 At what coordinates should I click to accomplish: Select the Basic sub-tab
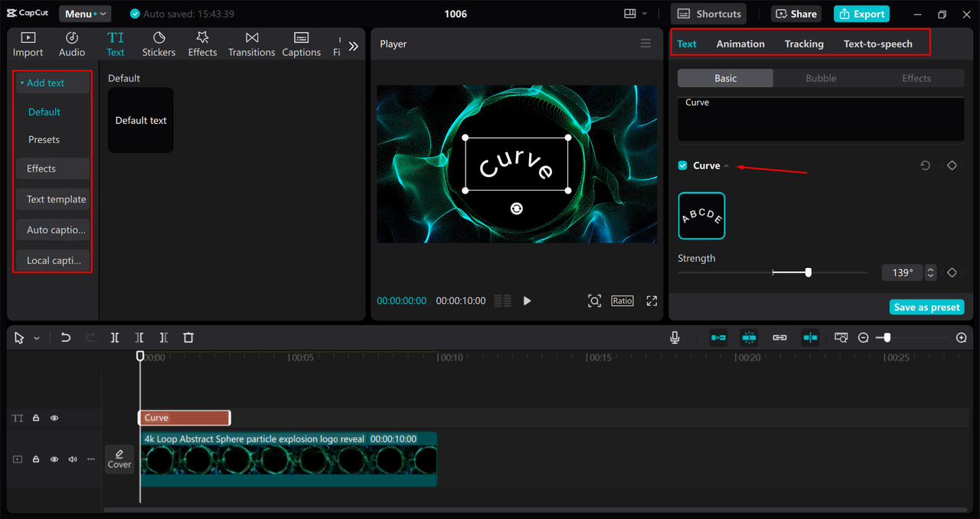pos(726,78)
